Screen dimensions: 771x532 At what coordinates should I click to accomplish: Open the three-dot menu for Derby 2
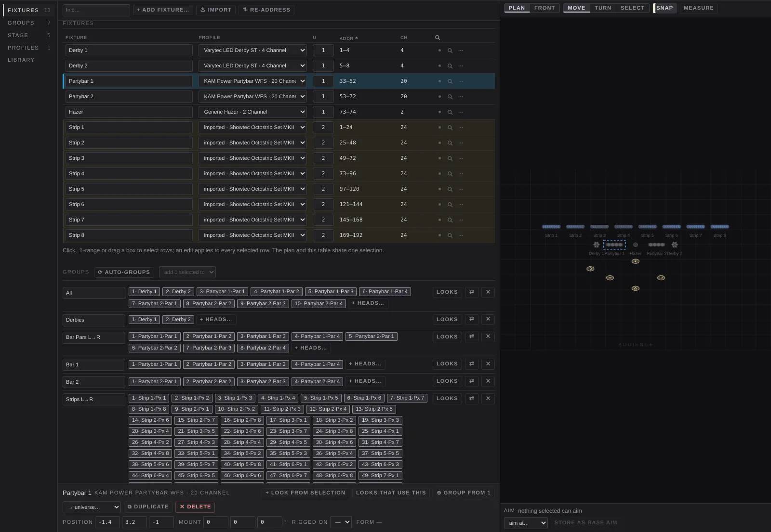(x=461, y=66)
